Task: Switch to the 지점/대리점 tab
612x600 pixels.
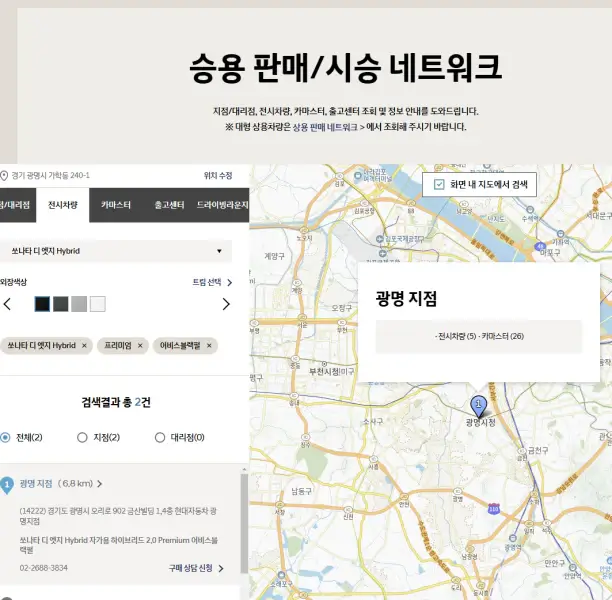Action: coord(16,205)
